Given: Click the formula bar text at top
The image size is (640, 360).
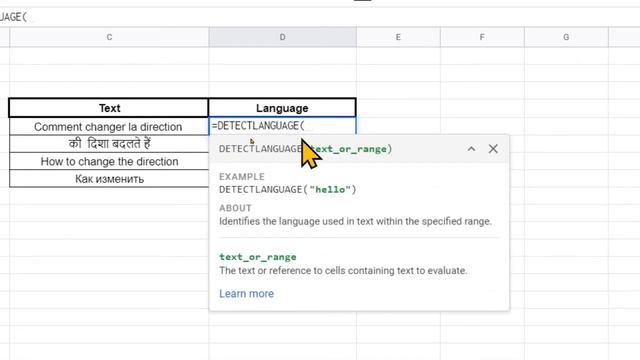Looking at the screenshot, I should (13, 17).
